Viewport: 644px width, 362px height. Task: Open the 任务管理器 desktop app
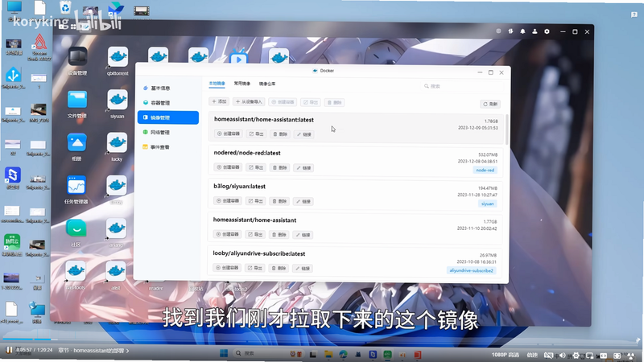(x=76, y=190)
